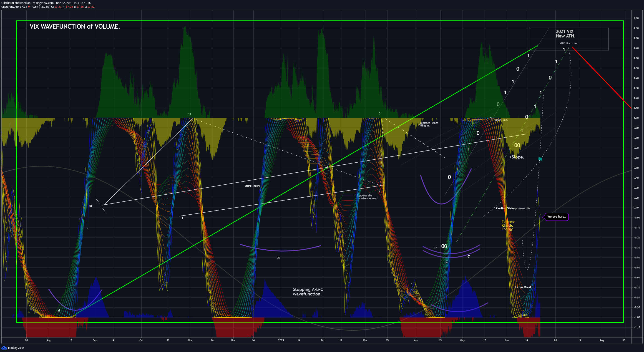Select the teal square marker on the dashed curve
This screenshot has height=352, width=644.
540,159
